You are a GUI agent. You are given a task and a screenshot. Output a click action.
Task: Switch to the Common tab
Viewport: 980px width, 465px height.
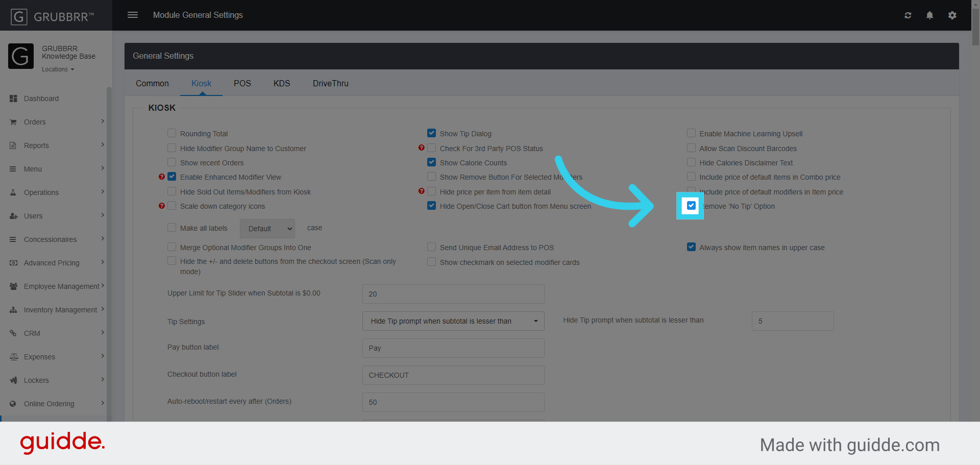pos(152,83)
